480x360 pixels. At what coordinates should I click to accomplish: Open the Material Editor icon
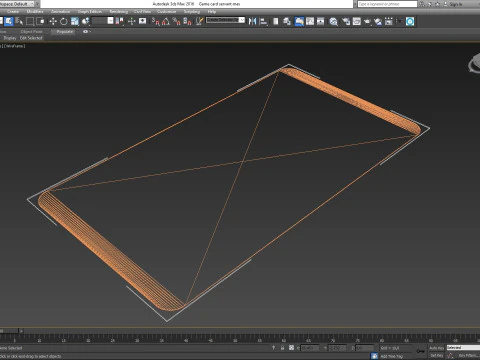[x=333, y=22]
